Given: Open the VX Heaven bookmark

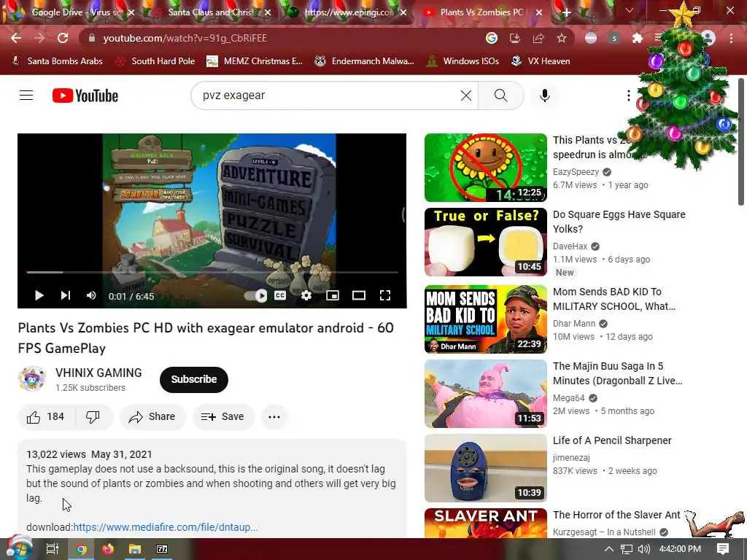Looking at the screenshot, I should (x=541, y=61).
